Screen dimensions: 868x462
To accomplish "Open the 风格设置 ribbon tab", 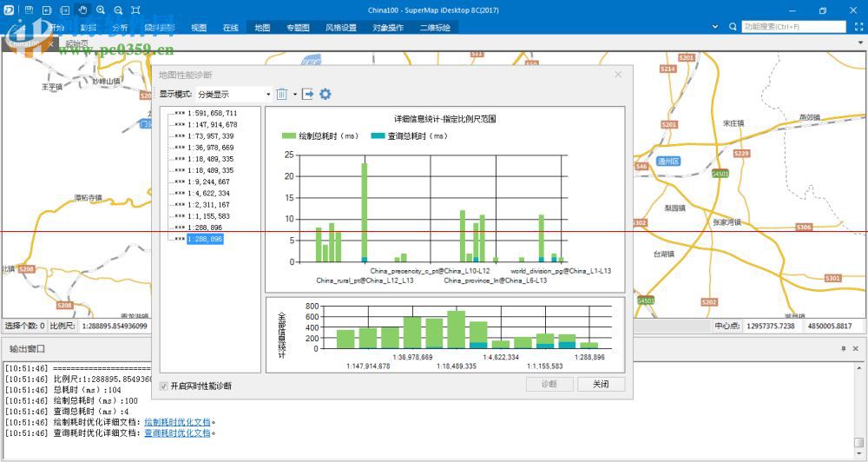I will pyautogui.click(x=341, y=28).
